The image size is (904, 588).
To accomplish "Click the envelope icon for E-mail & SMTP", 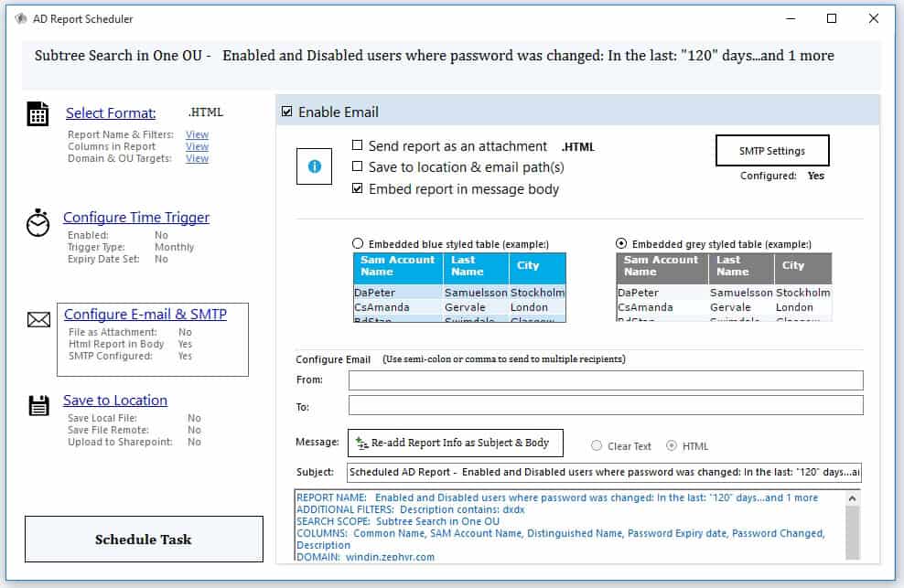I will point(38,319).
